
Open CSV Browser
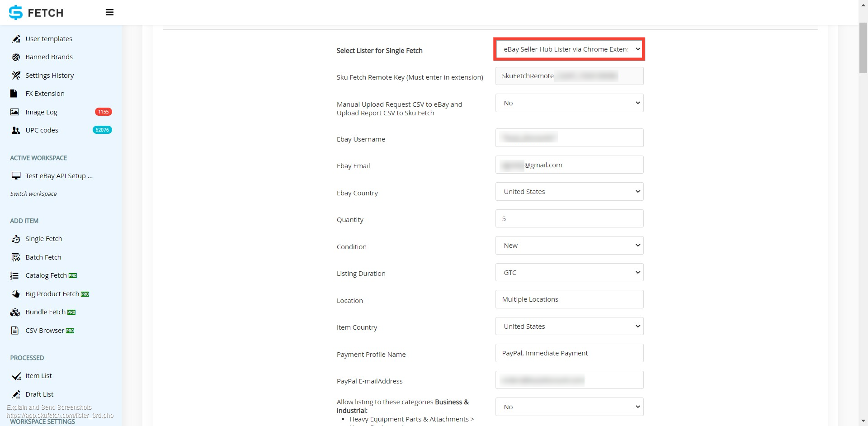45,331
